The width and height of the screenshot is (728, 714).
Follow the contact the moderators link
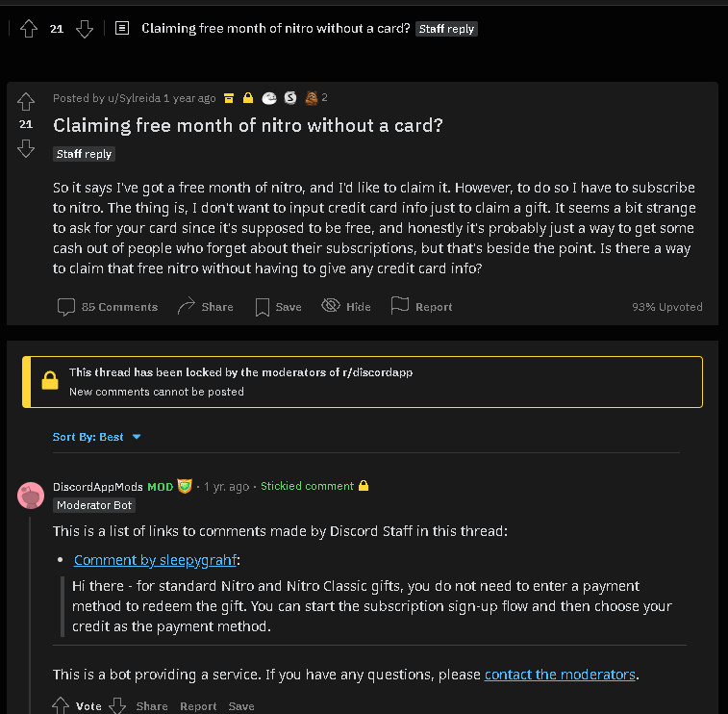click(560, 675)
